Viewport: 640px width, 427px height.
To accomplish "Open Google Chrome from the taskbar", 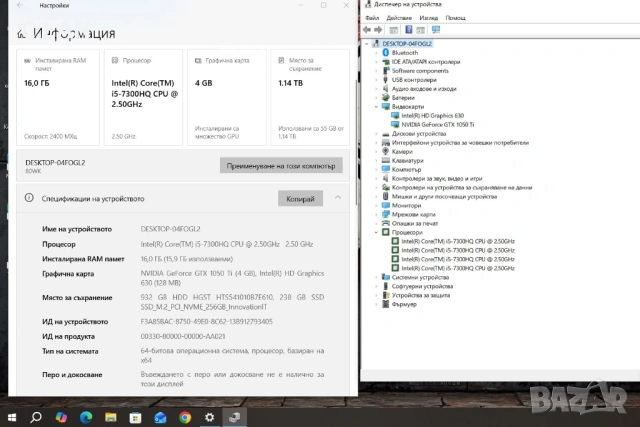I will coord(185,417).
